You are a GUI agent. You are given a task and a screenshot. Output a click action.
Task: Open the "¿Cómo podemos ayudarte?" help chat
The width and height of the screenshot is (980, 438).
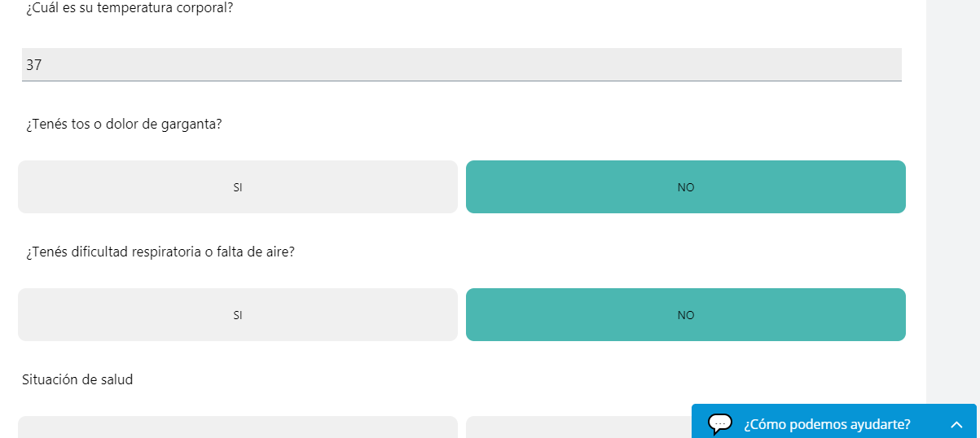pos(827,424)
